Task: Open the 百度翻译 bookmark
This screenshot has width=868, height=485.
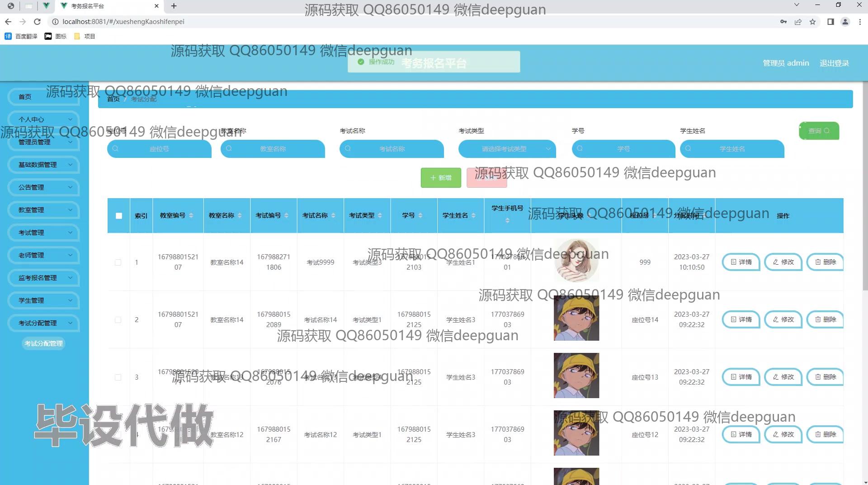Action: pyautogui.click(x=21, y=36)
